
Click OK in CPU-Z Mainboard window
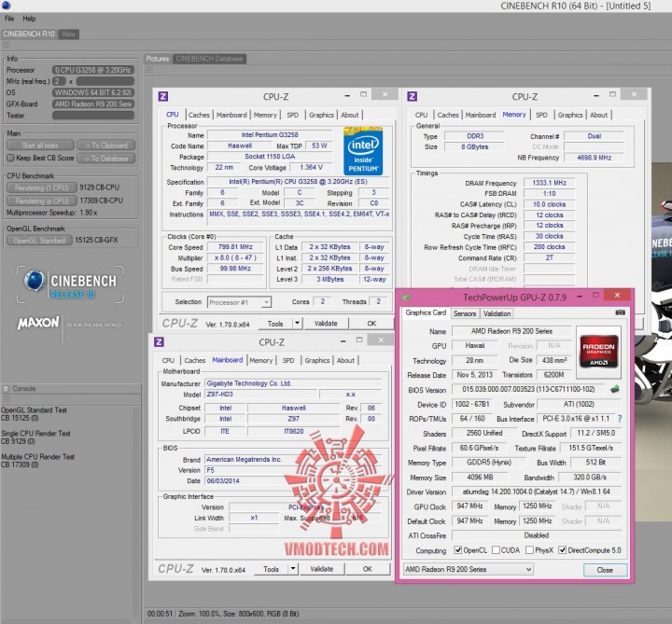368,569
